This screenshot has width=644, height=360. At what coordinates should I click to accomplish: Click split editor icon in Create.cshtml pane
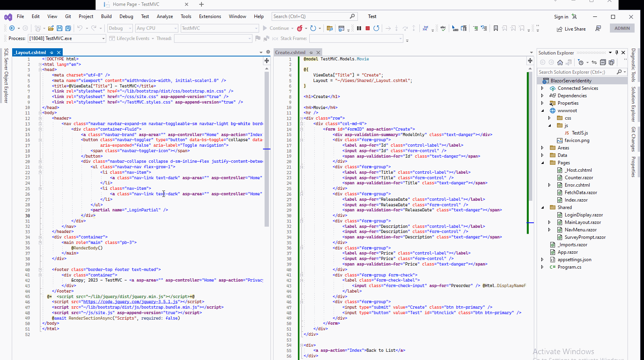(x=530, y=60)
